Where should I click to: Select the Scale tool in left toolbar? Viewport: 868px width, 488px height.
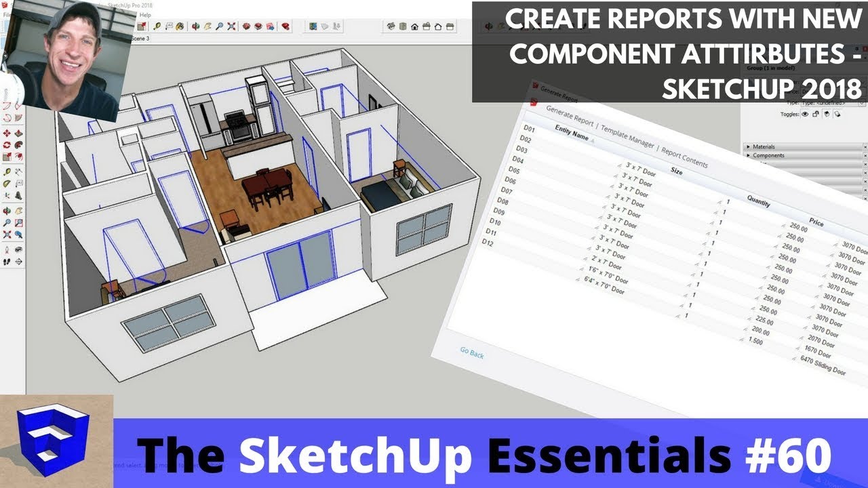click(x=7, y=157)
